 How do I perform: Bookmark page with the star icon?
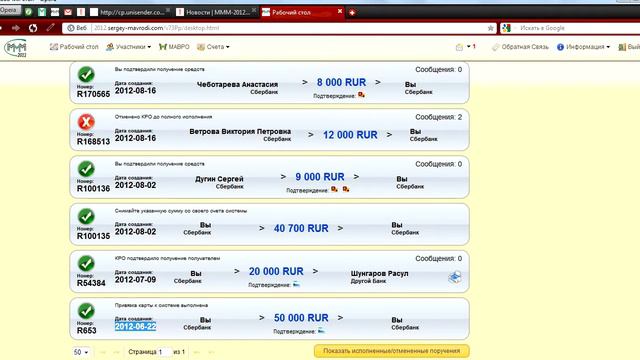coord(490,28)
